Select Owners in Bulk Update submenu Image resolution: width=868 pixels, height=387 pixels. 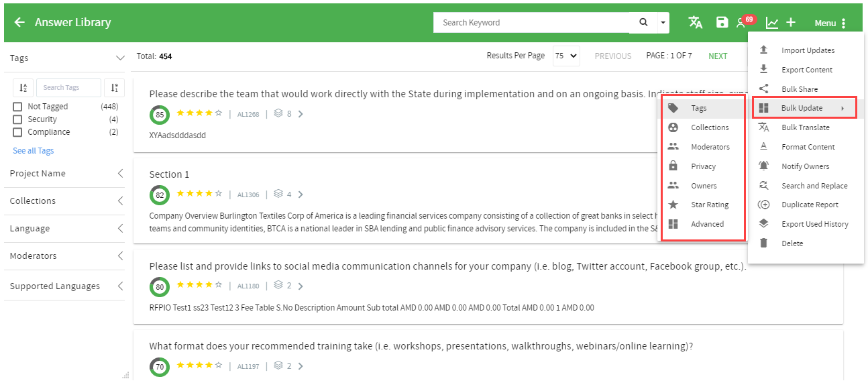pyautogui.click(x=703, y=186)
